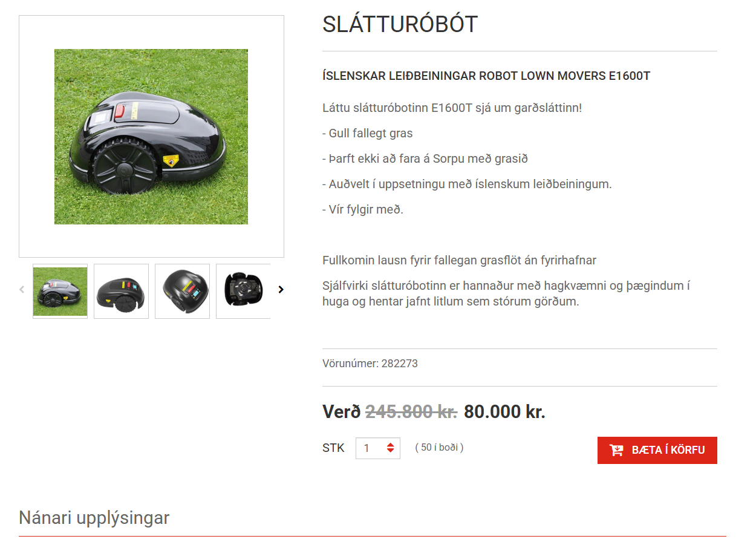Select the thumbnail of mower on grass
Viewport: 756px width, 539px height.
coord(60,291)
